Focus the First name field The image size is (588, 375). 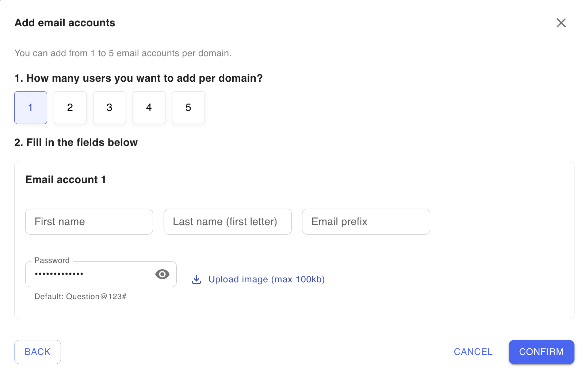pyautogui.click(x=89, y=222)
